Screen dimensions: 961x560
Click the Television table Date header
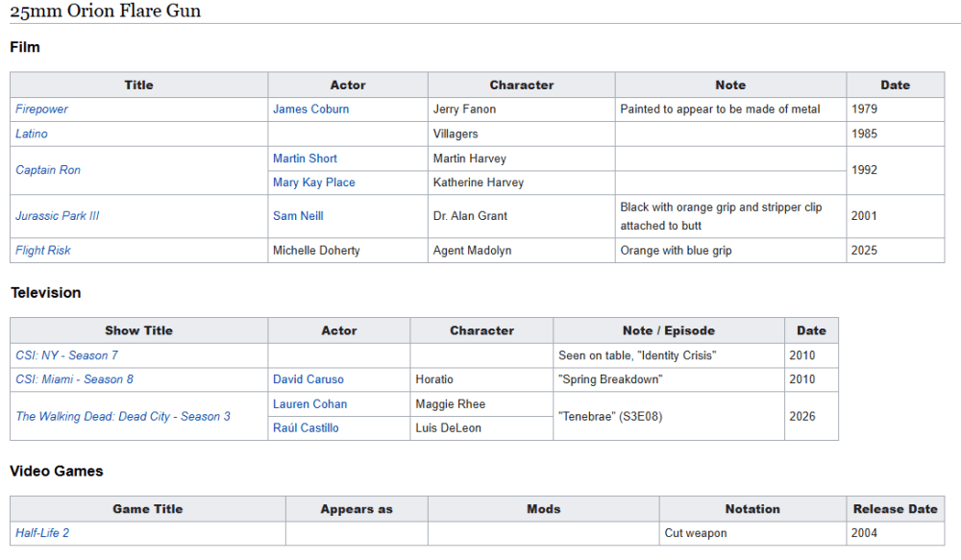click(x=811, y=330)
